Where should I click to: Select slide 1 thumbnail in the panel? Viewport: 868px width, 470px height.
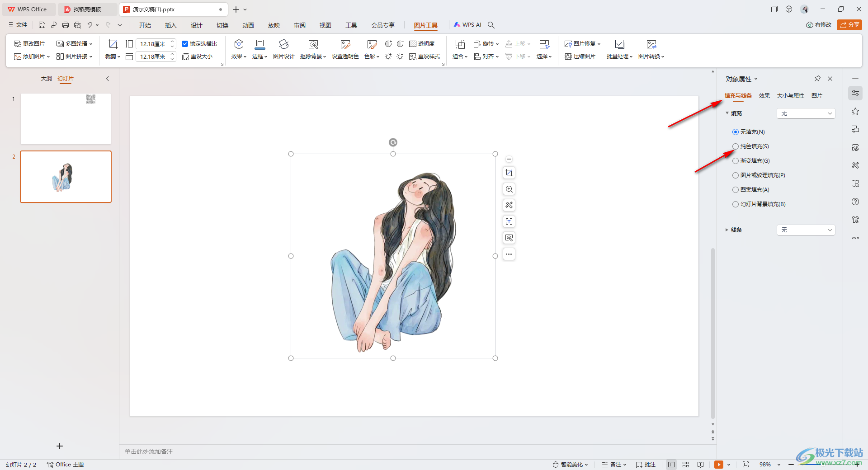(x=66, y=119)
